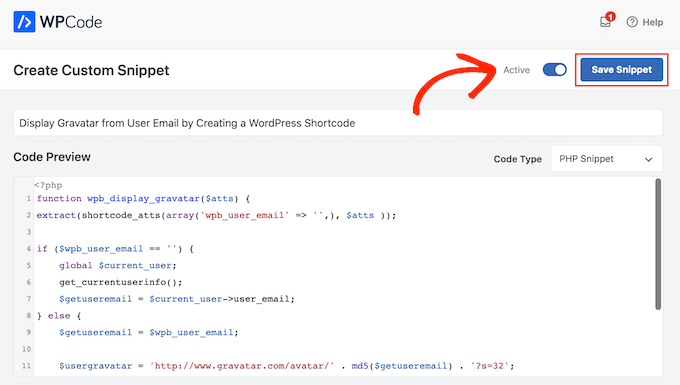Click the 'function wpb_display_gravatar($atts) {' line
This screenshot has width=680, height=385.
click(x=144, y=199)
